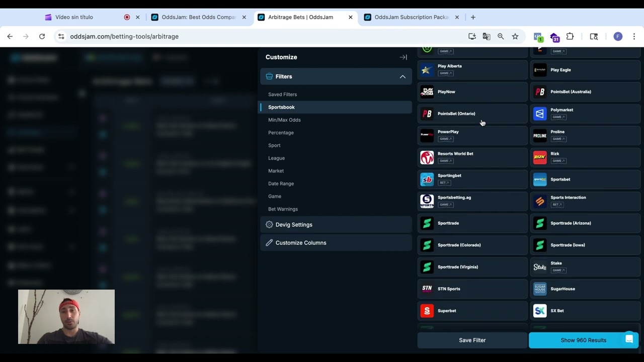Collapse the Customize panel with arrow icon

[403, 57]
